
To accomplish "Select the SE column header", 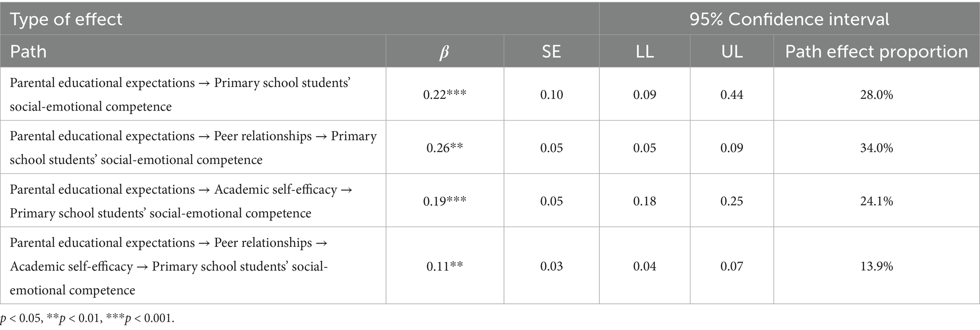I will tap(551, 51).
